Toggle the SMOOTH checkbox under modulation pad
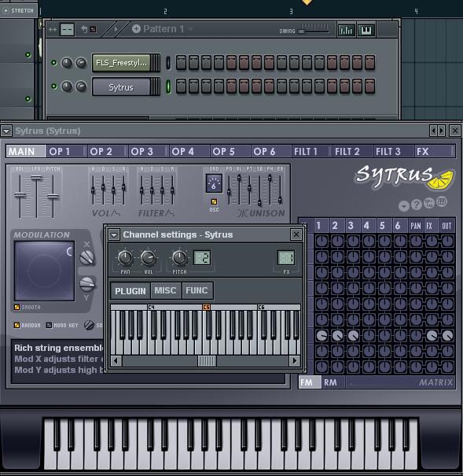This screenshot has height=476, width=463. pyautogui.click(x=17, y=308)
